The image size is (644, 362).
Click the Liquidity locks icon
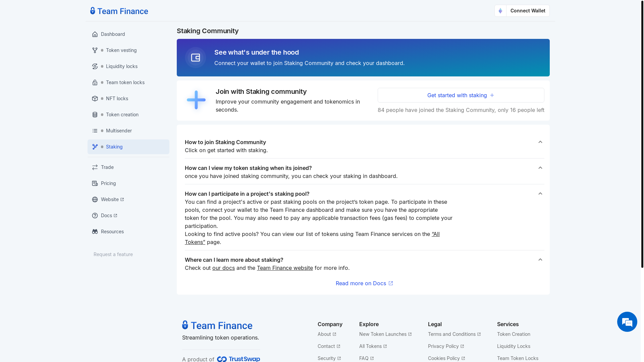pos(95,66)
